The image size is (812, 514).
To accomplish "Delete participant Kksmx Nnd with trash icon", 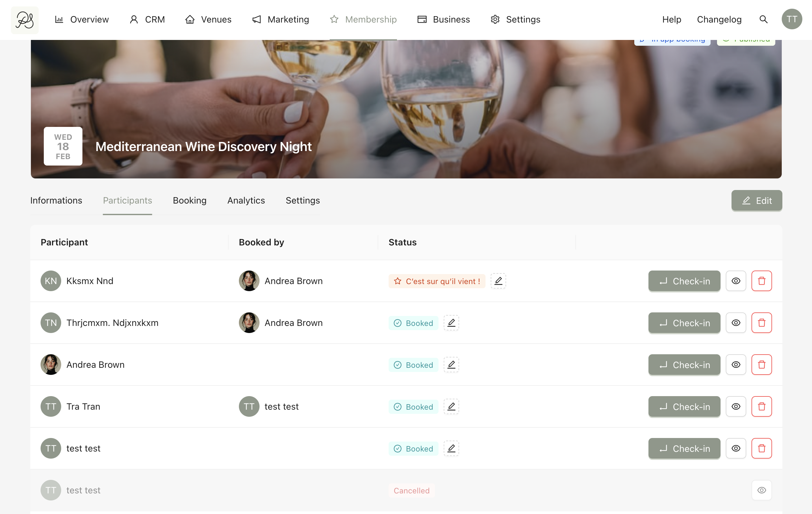I will (761, 281).
